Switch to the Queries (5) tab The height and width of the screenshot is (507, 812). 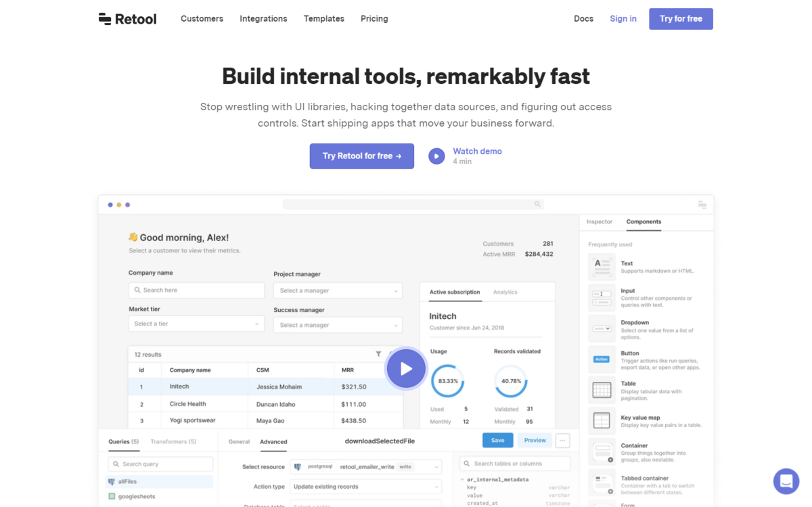point(124,441)
